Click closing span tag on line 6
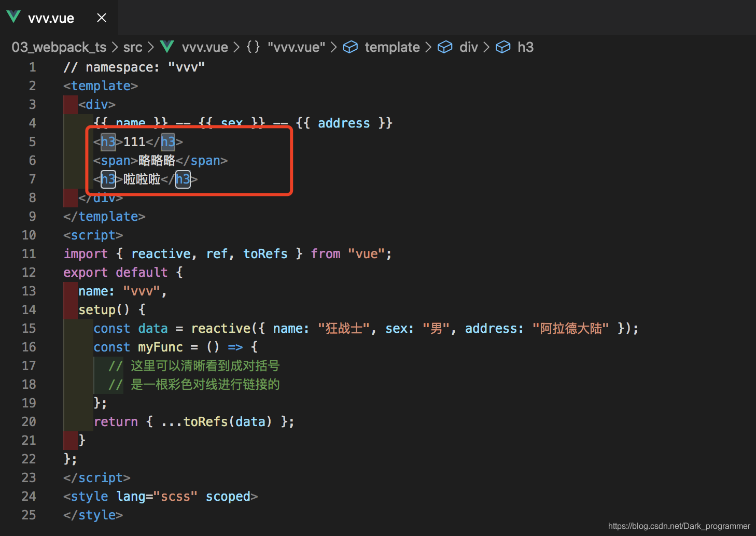756x536 pixels. (x=202, y=161)
